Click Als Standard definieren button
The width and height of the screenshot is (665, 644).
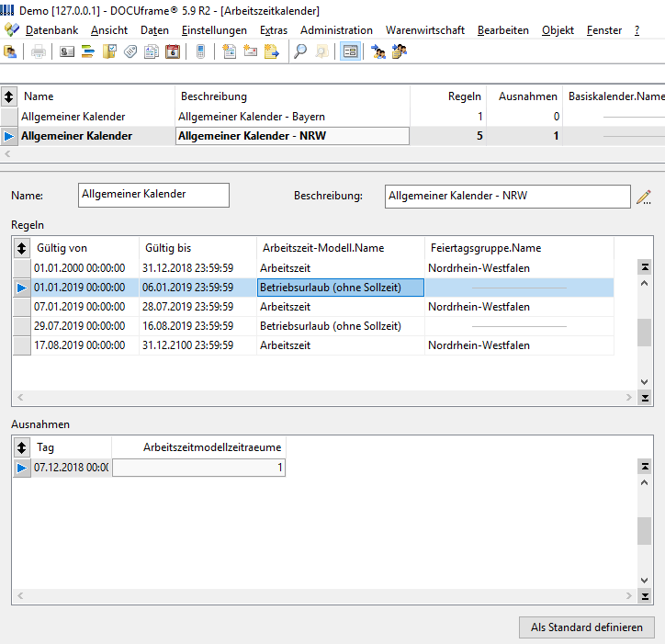click(587, 627)
